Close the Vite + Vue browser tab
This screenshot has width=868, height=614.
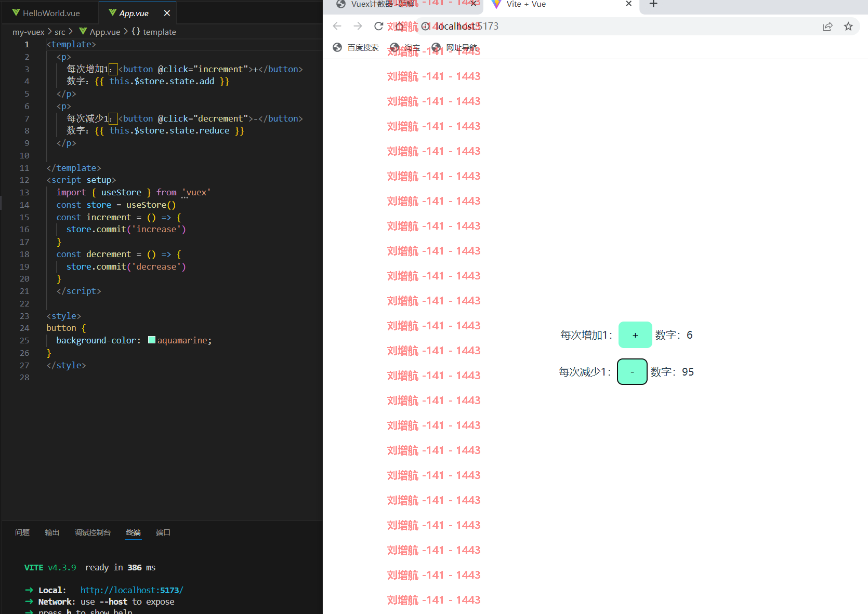pos(628,4)
